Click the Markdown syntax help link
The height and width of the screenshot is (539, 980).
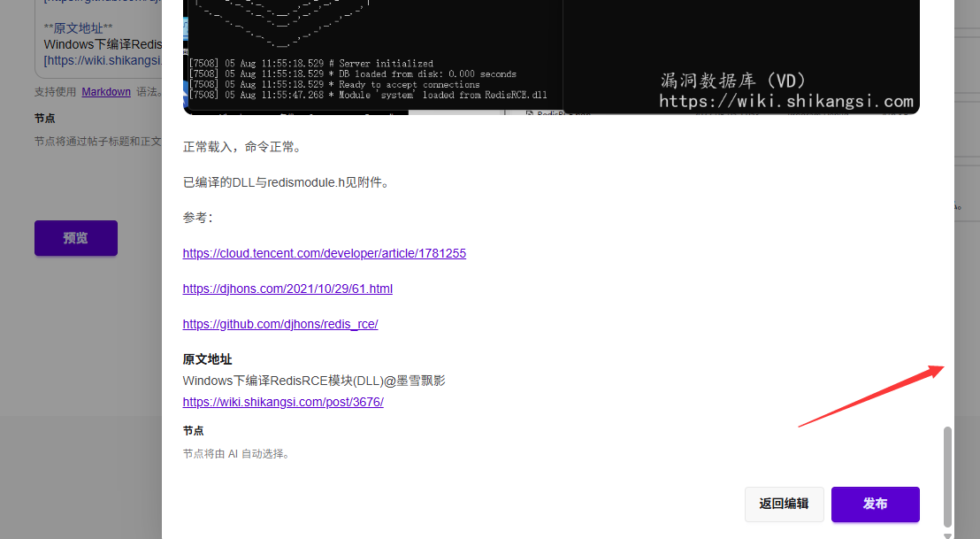tap(106, 92)
